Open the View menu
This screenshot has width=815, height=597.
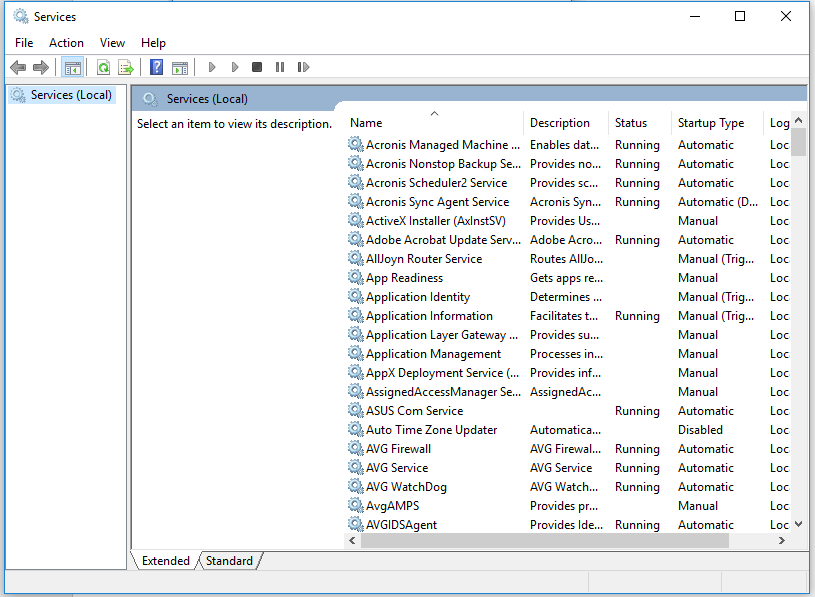tap(112, 43)
